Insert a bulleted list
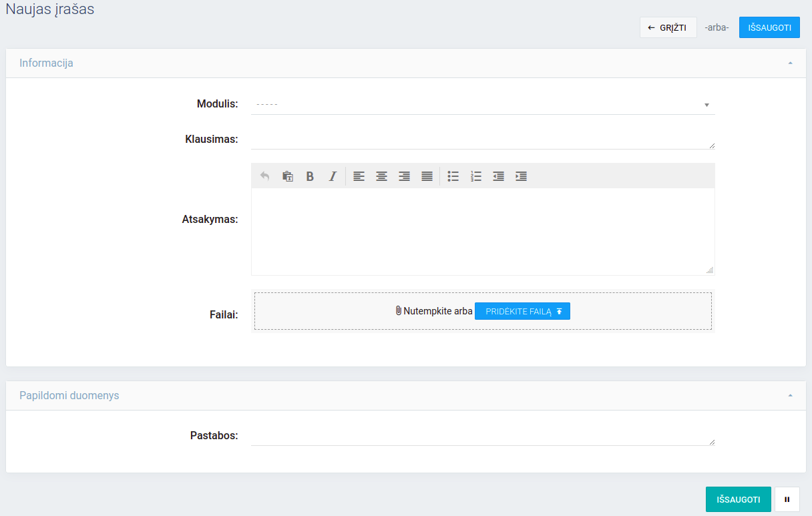812x516 pixels. pos(453,176)
